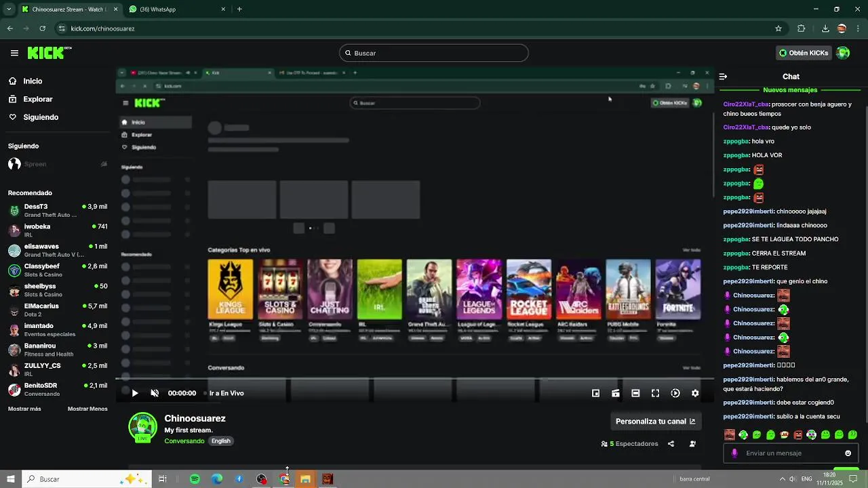Open Chrome downloads icon
The width and height of the screenshot is (868, 488).
click(x=825, y=28)
